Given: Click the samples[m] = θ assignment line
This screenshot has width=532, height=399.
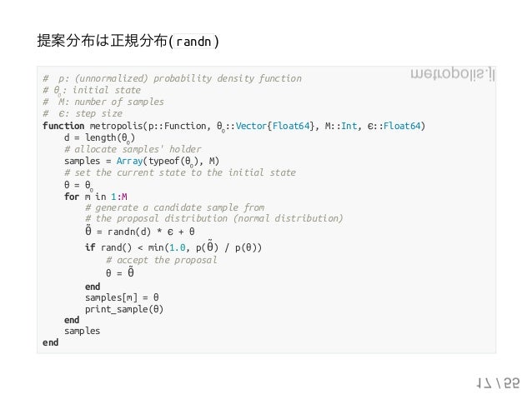Looking at the screenshot, I should [x=122, y=297].
